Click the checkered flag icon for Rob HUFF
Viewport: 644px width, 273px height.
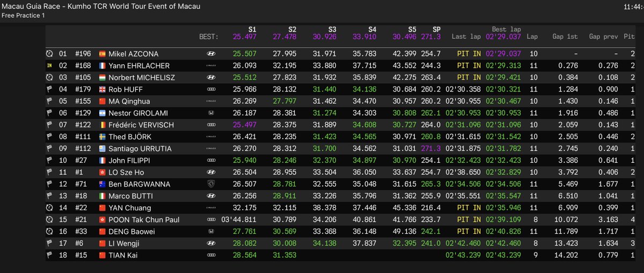coord(50,90)
